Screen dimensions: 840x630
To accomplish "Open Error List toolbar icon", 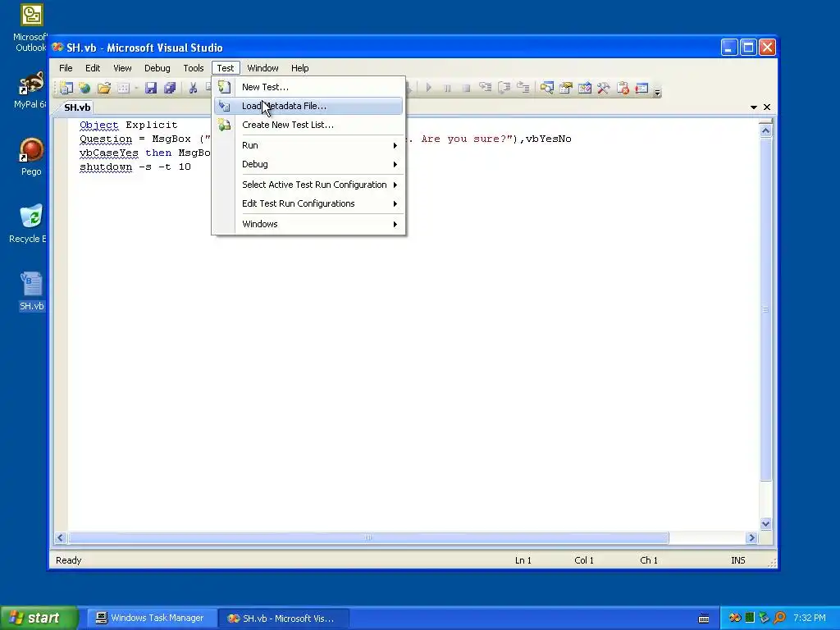I will pos(623,88).
